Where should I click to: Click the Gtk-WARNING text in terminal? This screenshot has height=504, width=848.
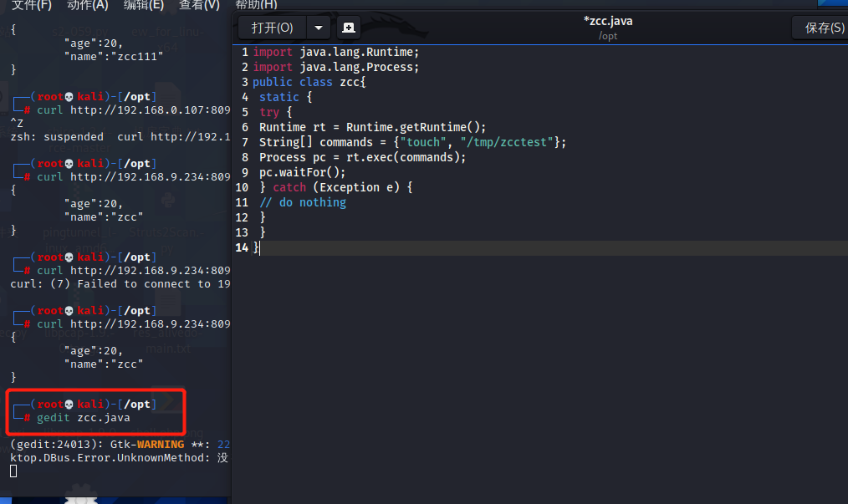pos(147,445)
